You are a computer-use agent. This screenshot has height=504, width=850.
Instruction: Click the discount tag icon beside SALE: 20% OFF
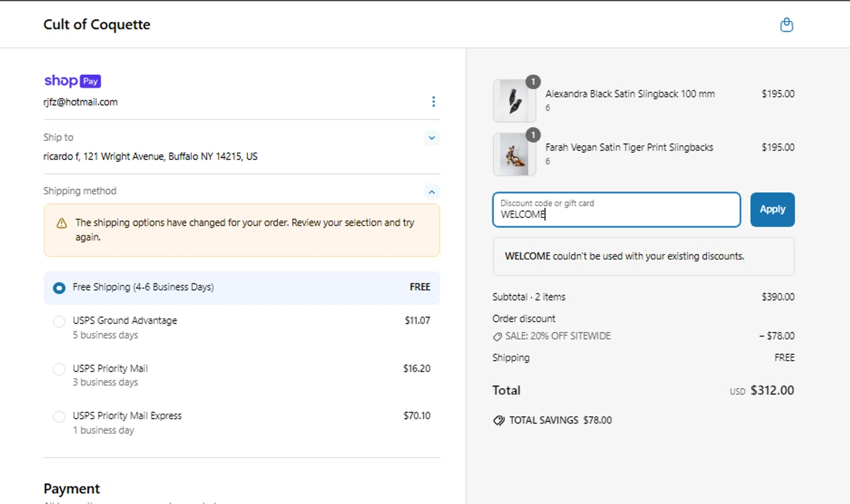point(497,336)
